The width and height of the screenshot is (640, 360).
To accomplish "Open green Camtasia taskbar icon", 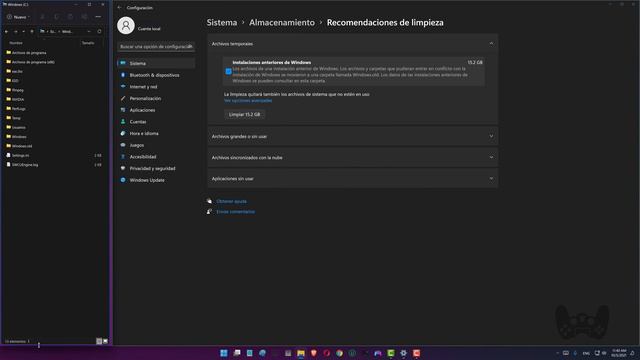I will 391,353.
